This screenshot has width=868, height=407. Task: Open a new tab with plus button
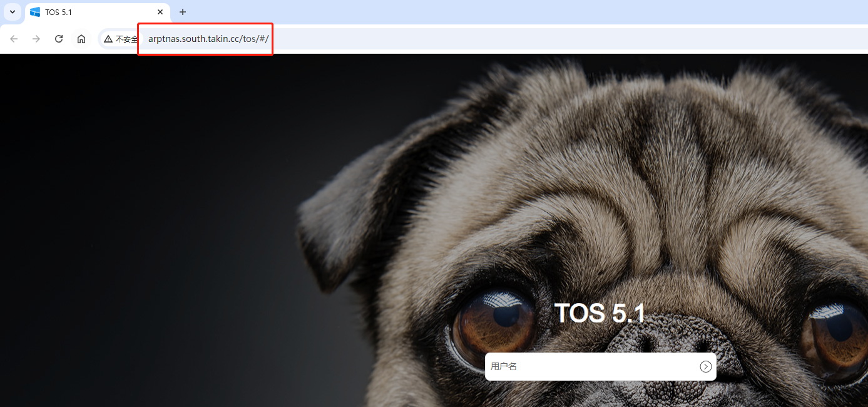(183, 12)
